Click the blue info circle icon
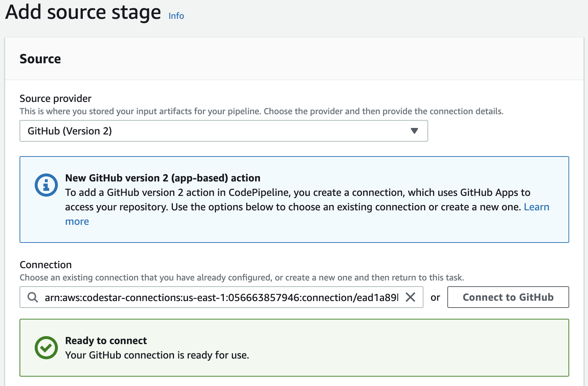 coord(46,185)
